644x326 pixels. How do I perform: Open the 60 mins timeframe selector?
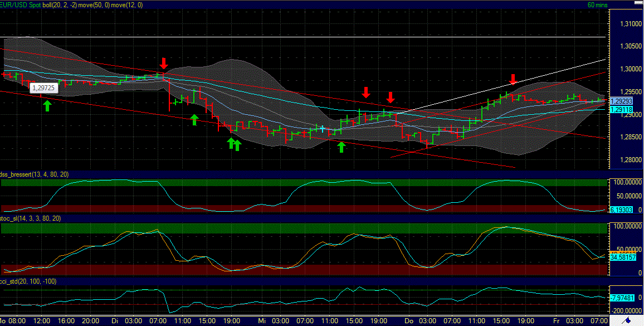[598, 4]
